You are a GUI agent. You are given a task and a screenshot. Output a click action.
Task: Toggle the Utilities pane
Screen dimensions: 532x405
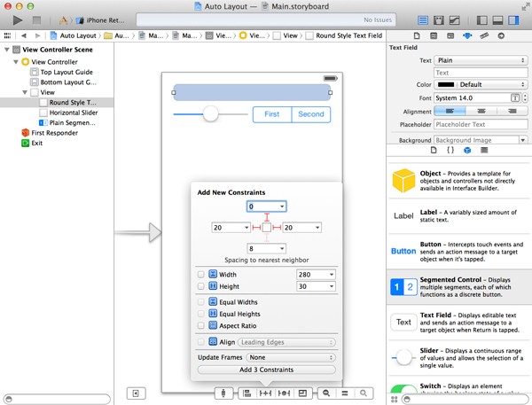point(513,20)
